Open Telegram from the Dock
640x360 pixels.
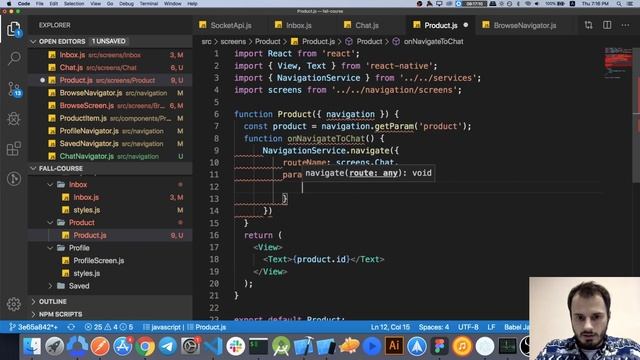[168, 346]
